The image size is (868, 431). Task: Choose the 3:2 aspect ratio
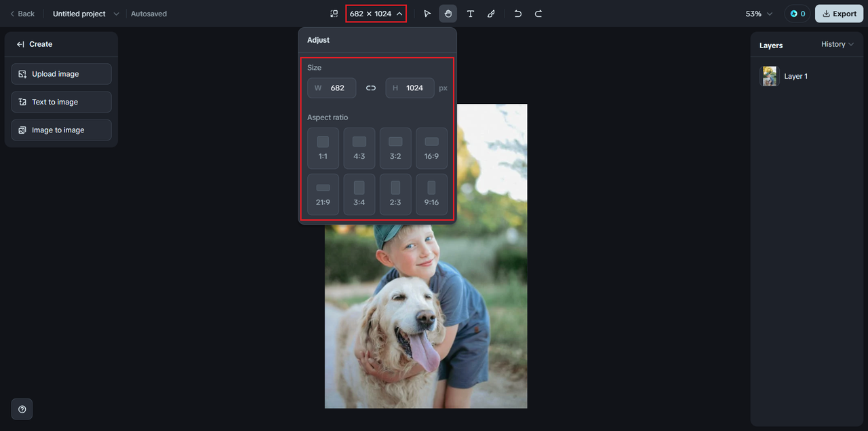[x=395, y=148]
